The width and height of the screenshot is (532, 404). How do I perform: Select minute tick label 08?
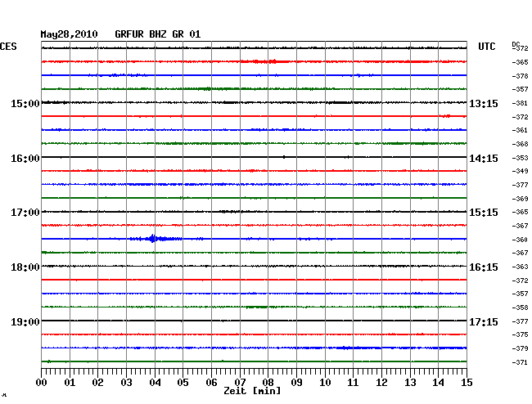tap(268, 383)
